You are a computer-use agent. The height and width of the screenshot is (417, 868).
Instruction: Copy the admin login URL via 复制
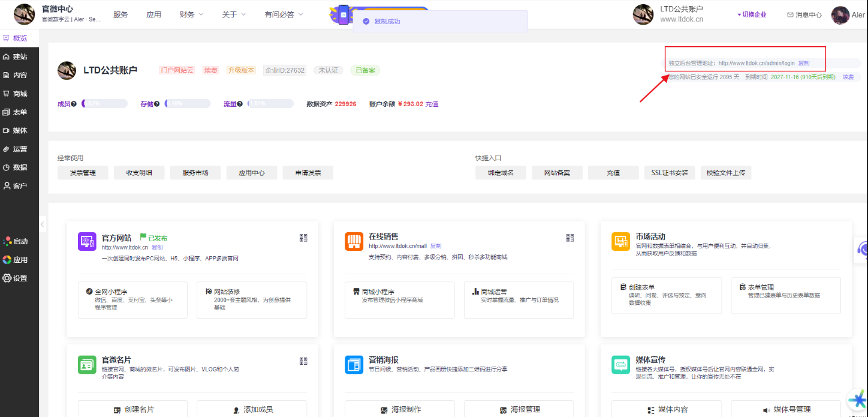[x=804, y=63]
